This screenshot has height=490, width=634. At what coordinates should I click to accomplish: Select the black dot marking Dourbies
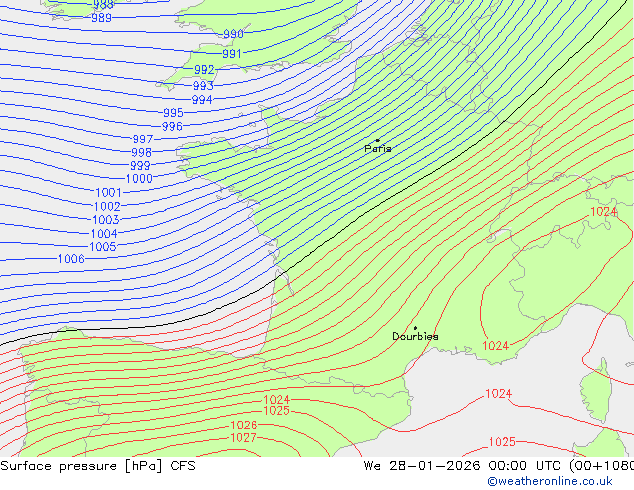[x=415, y=328]
